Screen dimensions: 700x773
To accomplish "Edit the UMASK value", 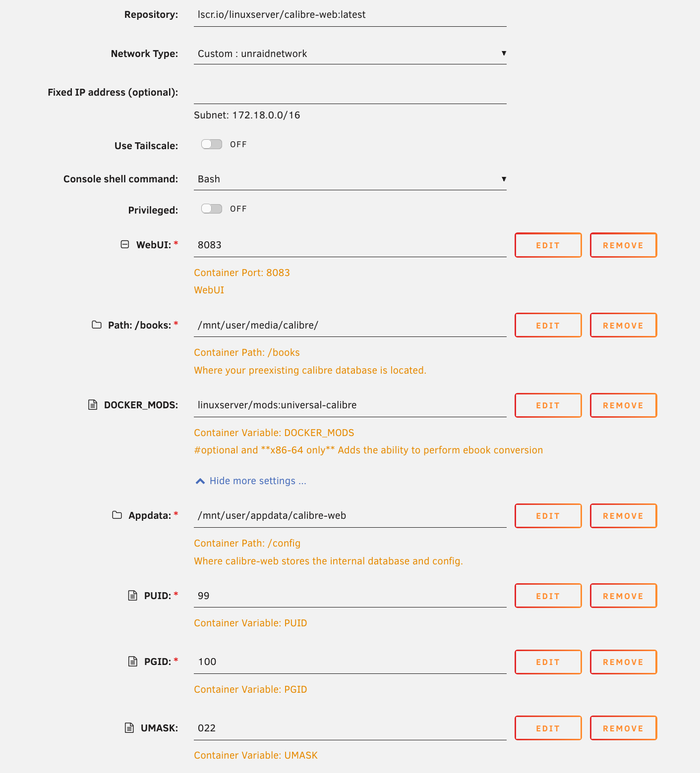I will pos(548,728).
